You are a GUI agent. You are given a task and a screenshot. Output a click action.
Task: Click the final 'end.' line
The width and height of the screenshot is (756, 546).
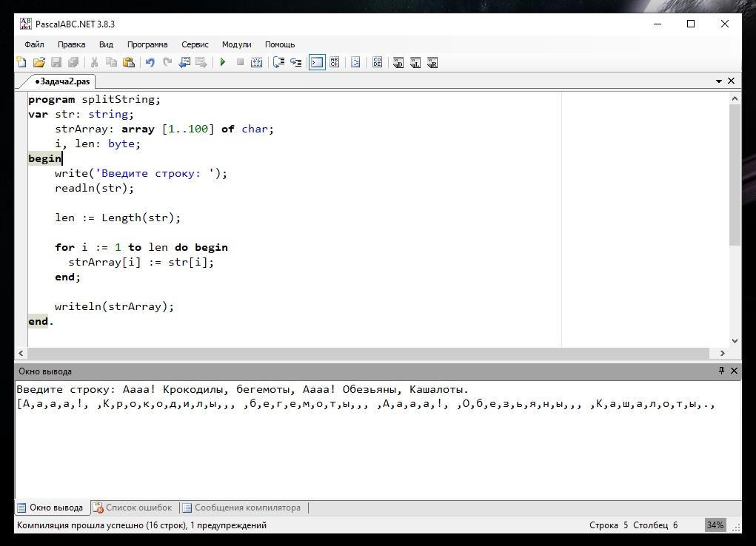pos(41,321)
